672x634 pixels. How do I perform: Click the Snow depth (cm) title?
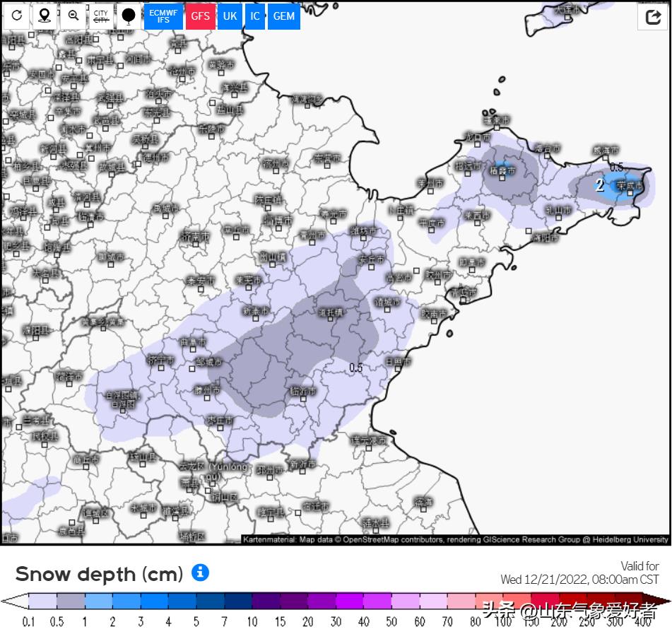[99, 573]
